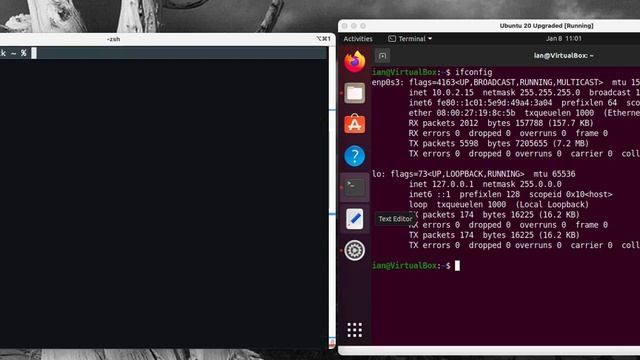Screen dimensions: 640x360
Task: Open the clock showing Jan 8 11:01
Action: (564, 38)
